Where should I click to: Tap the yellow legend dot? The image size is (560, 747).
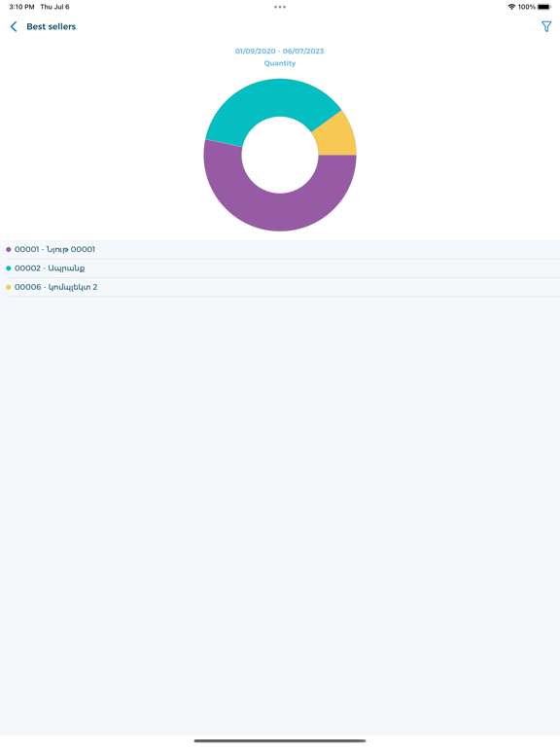(x=9, y=287)
